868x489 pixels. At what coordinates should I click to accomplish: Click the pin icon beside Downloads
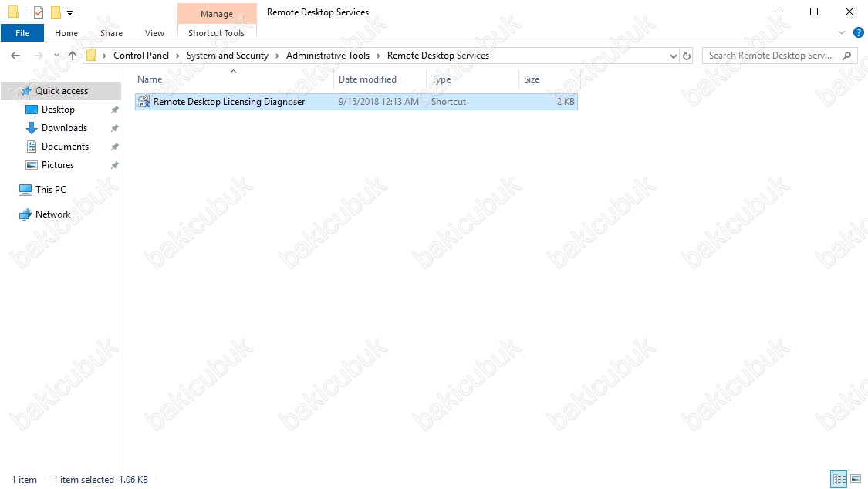pos(115,128)
